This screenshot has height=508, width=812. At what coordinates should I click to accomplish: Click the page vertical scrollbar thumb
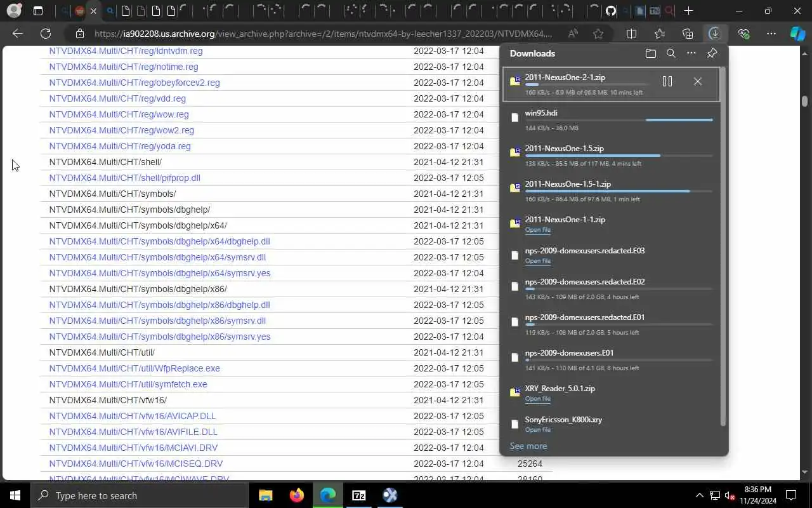(x=804, y=101)
